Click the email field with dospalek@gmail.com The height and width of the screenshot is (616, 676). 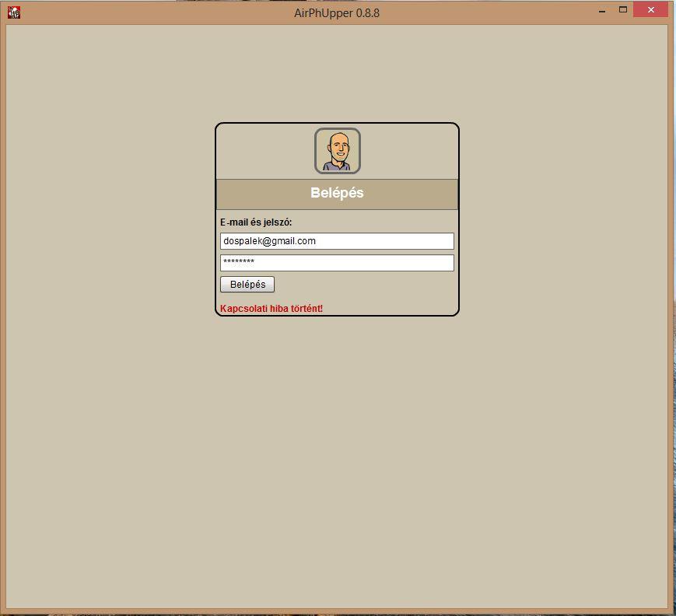click(x=337, y=241)
